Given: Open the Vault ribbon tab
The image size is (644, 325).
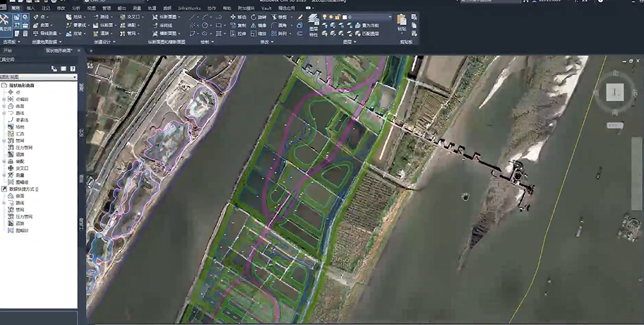Looking at the screenshot, I should pos(266,8).
